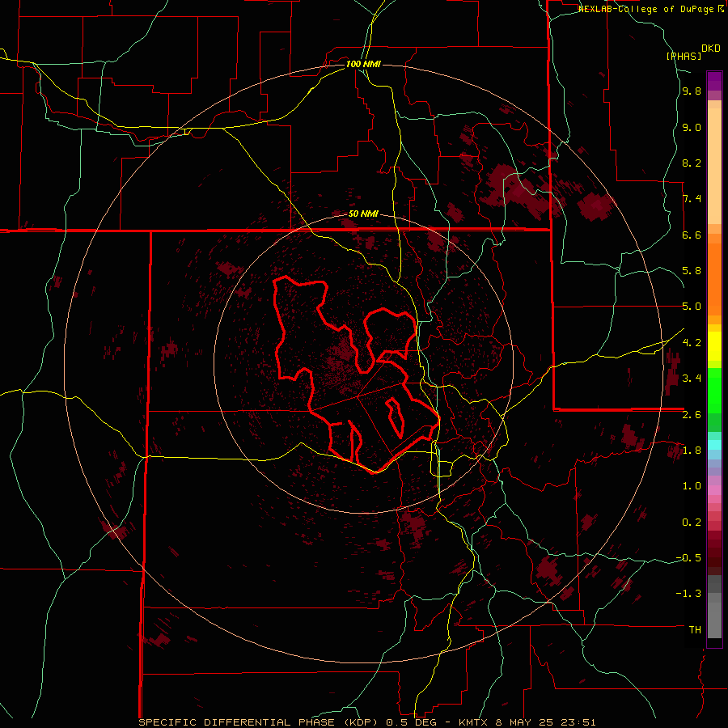Select the 0.2 scale label
This screenshot has height=728, width=728.
click(x=692, y=522)
